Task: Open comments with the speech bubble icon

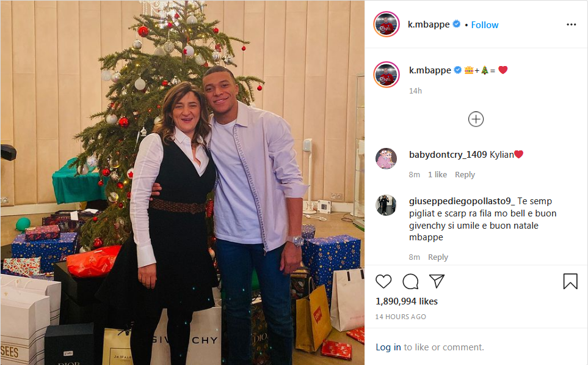Action: (x=410, y=281)
